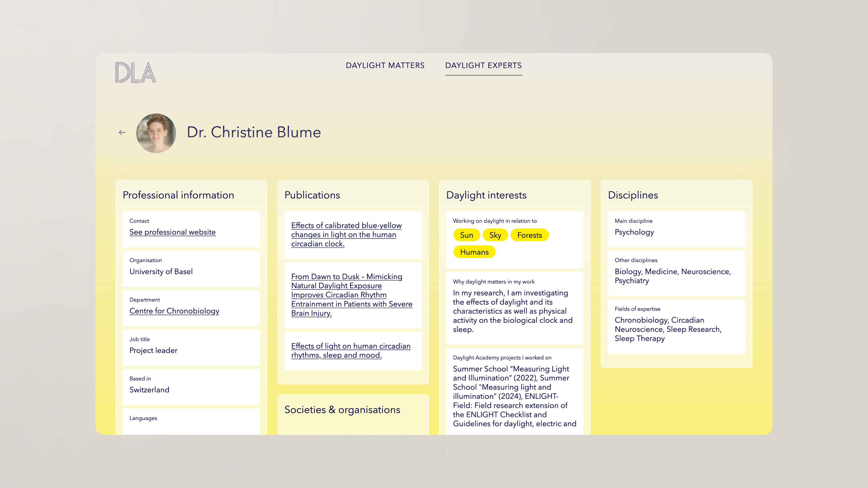Open blue-yellow light changes publication
The image size is (868, 488).
[x=346, y=235]
